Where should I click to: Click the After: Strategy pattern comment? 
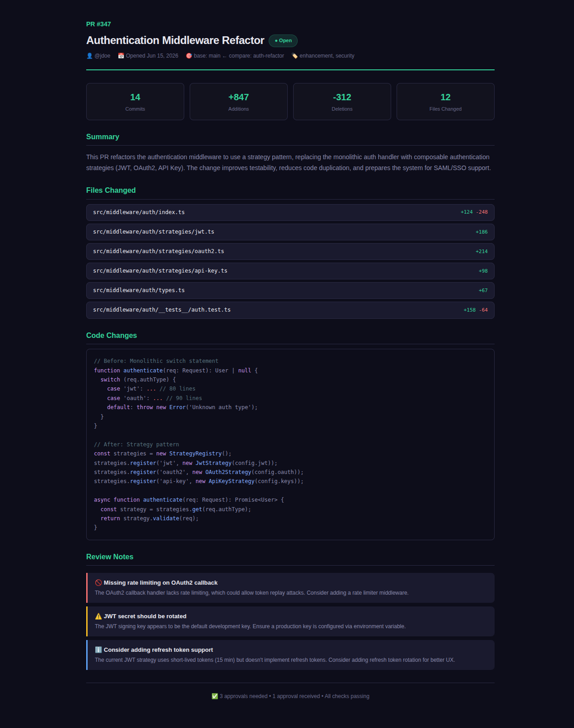pos(137,445)
